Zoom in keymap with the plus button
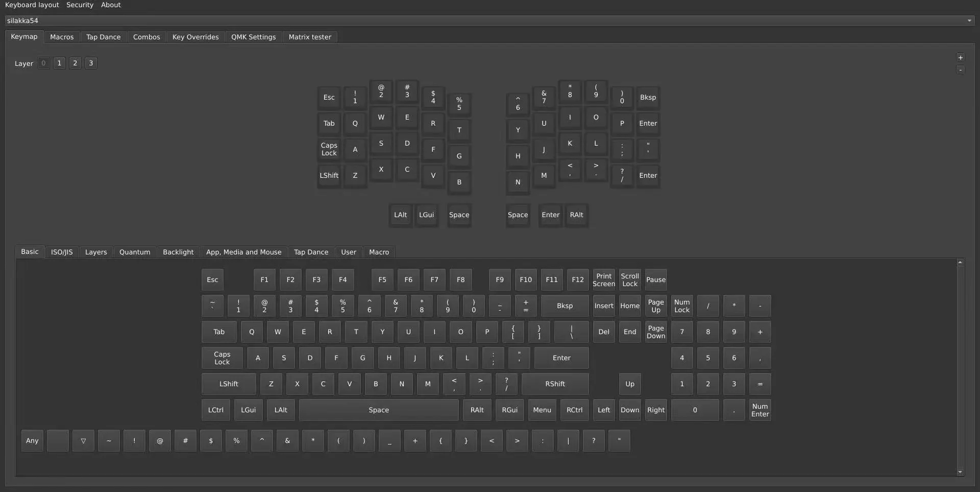Viewport: 980px width, 492px height. [960, 58]
